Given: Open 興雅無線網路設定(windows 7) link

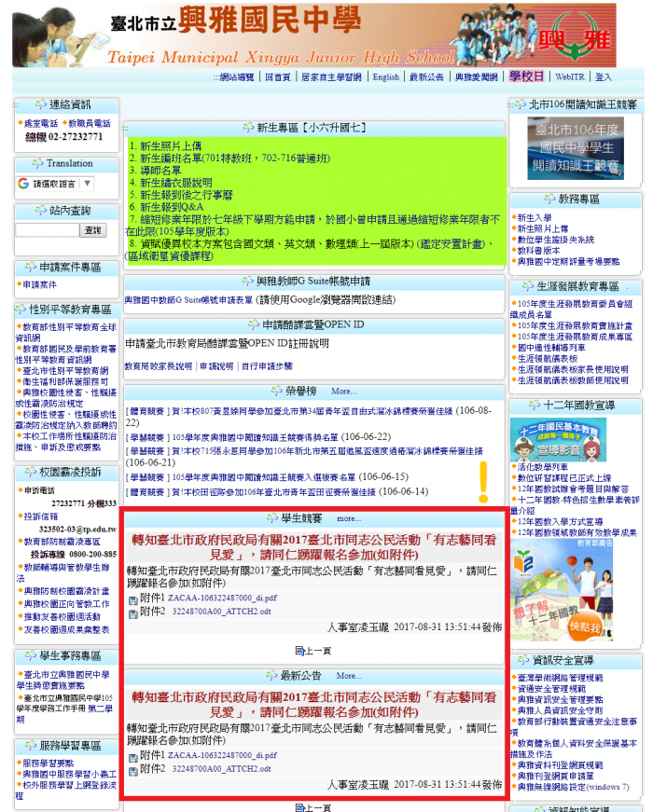Looking at the screenshot, I should tap(573, 787).
